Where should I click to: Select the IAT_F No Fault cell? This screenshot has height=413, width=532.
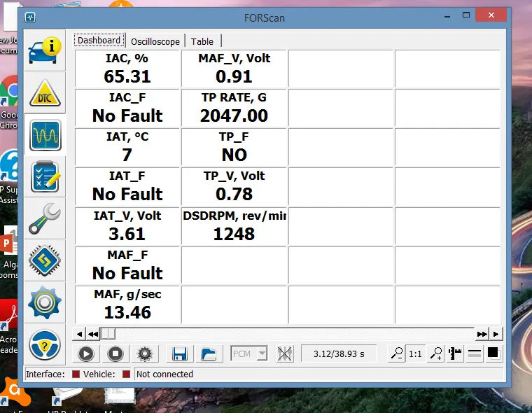[127, 187]
